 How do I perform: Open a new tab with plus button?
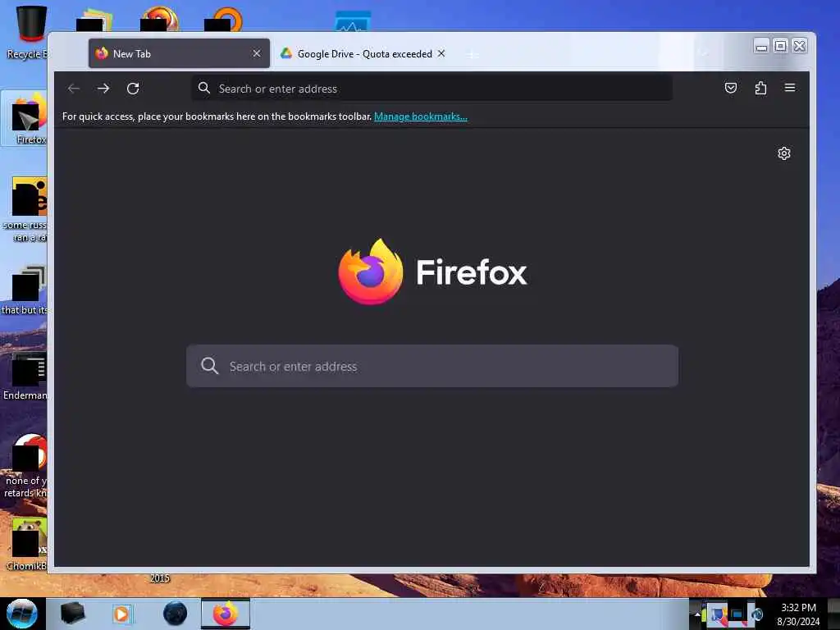click(x=472, y=55)
